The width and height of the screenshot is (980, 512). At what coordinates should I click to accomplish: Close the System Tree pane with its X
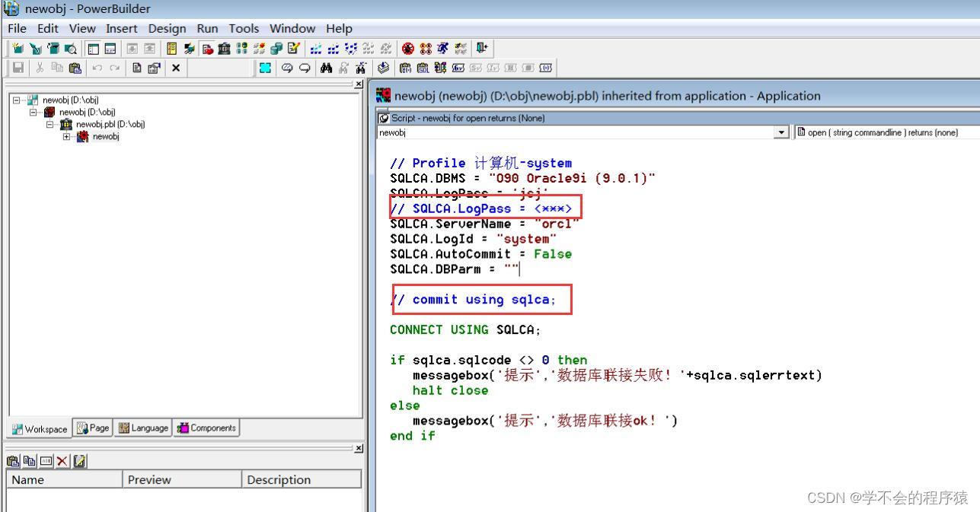pos(359,84)
